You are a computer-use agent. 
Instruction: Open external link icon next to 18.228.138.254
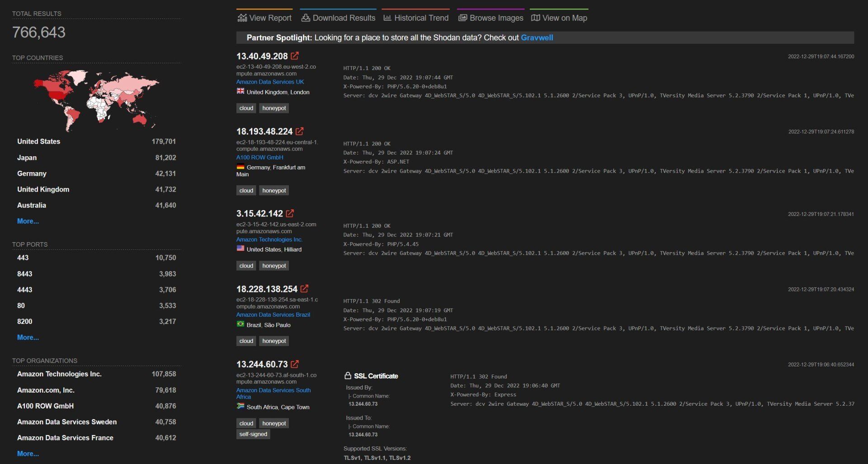click(x=305, y=289)
